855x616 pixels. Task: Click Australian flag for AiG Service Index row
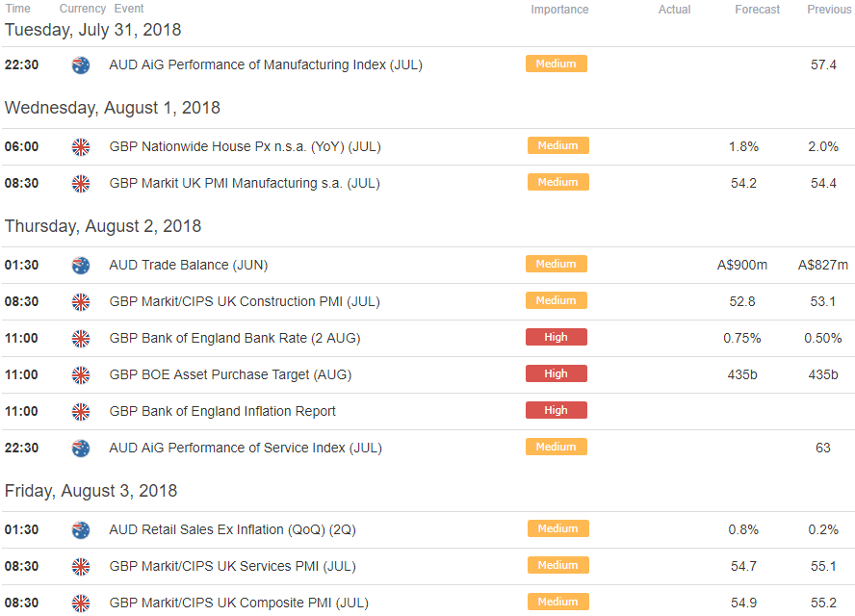[x=81, y=448]
